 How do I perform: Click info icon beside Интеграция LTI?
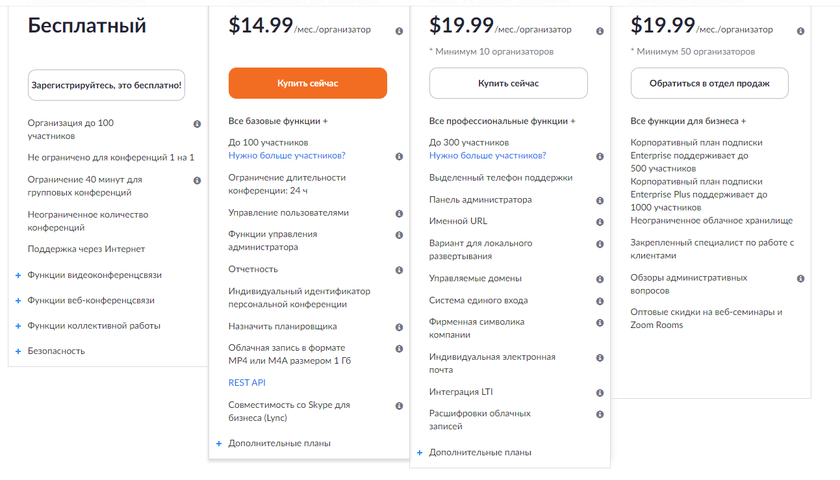600,392
